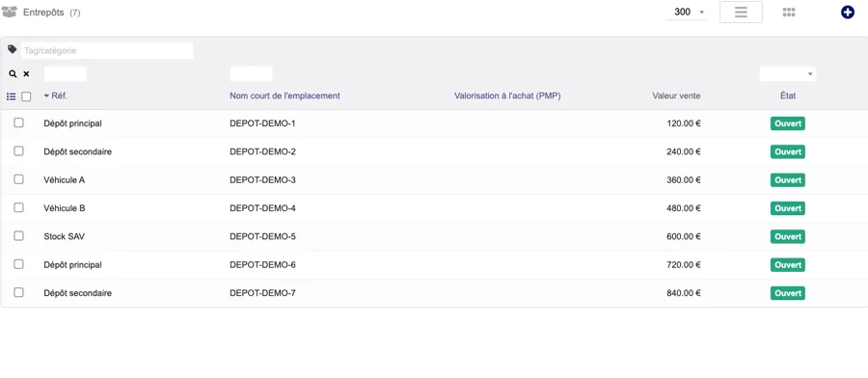Click Ouvert badge on DEPOT-DEMO-7 row

(788, 293)
